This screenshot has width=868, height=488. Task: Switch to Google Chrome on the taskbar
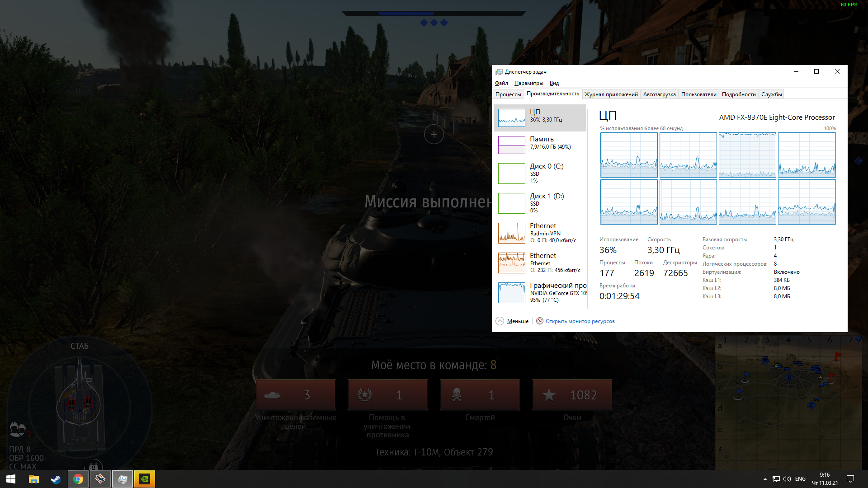click(x=78, y=479)
